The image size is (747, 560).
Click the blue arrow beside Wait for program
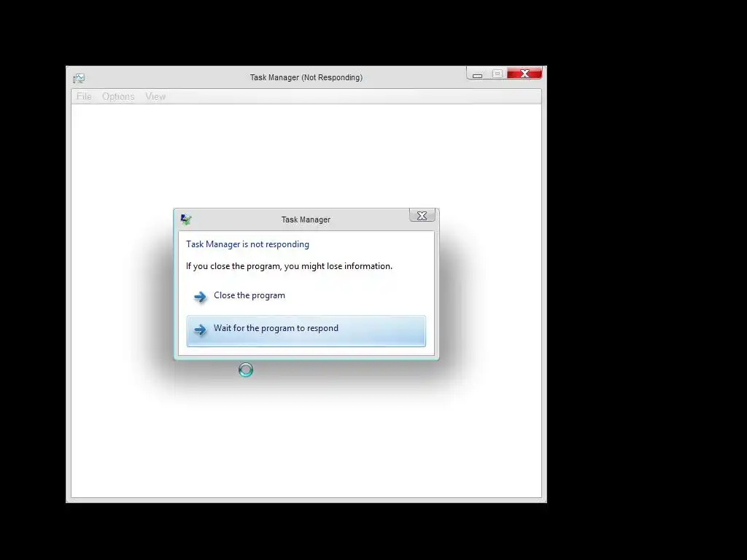pyautogui.click(x=200, y=330)
